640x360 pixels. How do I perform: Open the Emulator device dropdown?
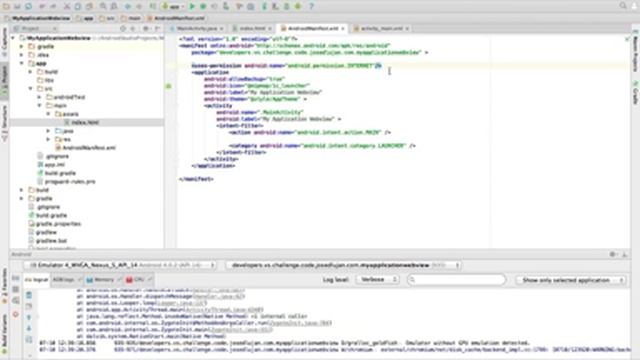(x=120, y=265)
